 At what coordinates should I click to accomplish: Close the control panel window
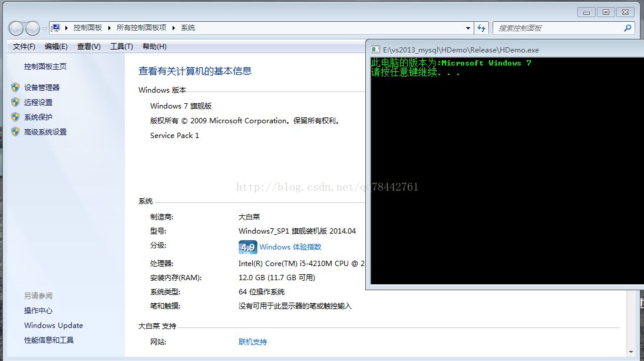point(626,12)
